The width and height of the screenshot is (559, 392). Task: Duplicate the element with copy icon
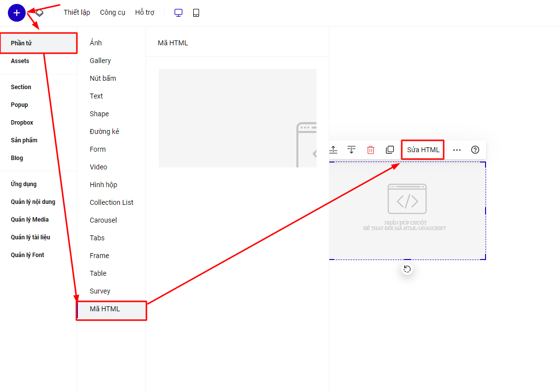(x=390, y=150)
